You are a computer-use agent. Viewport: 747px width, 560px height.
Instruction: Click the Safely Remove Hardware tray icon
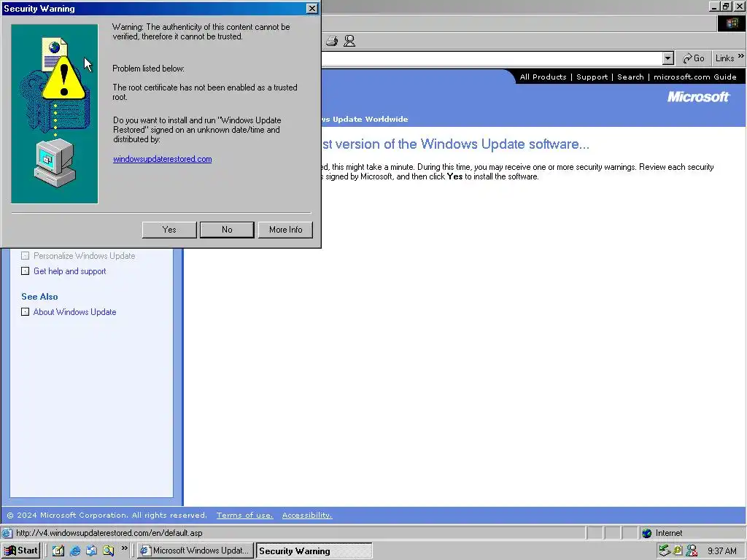click(x=664, y=551)
